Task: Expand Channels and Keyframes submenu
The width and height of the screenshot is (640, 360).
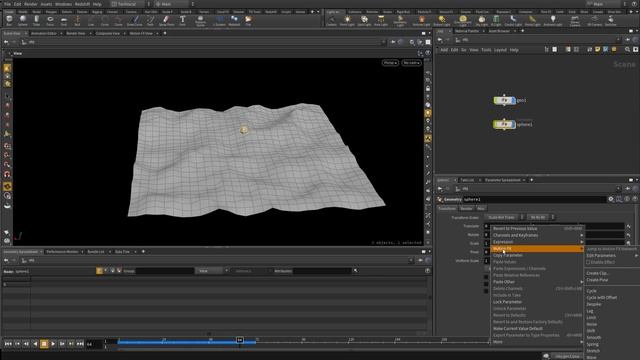Action: [x=537, y=235]
